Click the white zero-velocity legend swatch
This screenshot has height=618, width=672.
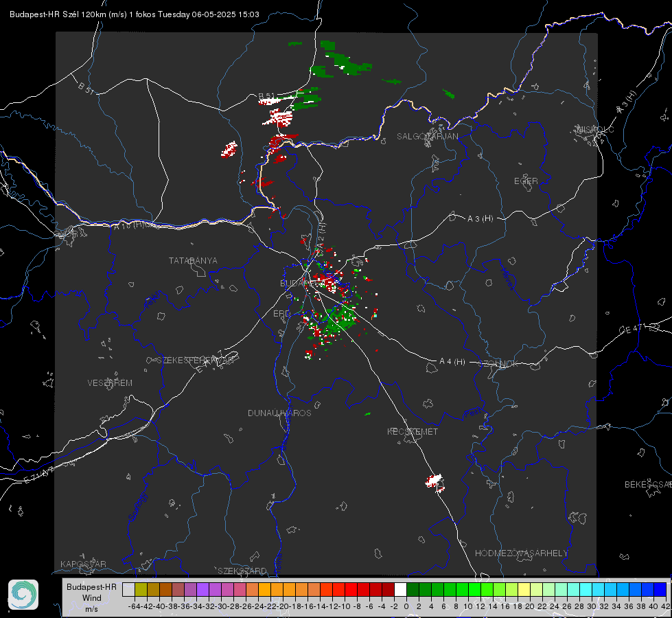tap(400, 590)
